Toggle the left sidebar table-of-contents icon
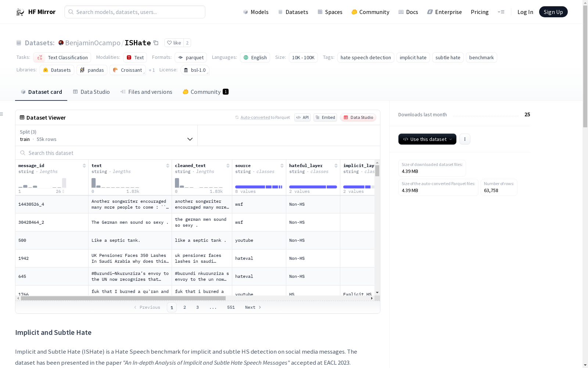Image resolution: width=588 pixels, height=368 pixels. 2,114
